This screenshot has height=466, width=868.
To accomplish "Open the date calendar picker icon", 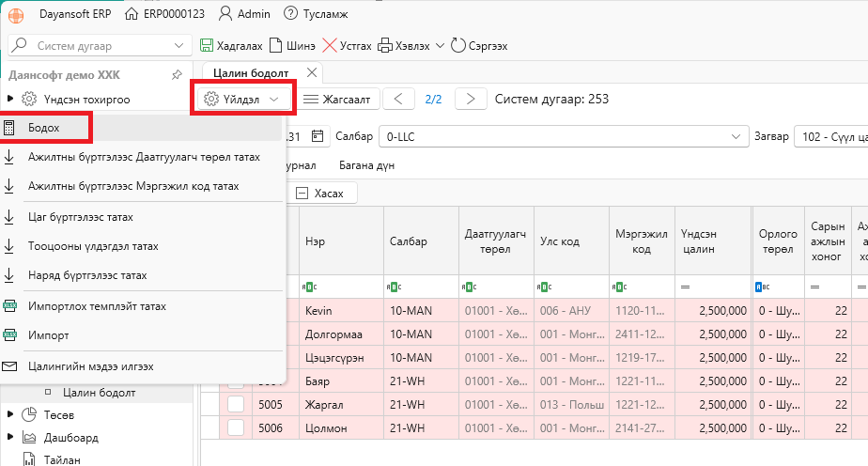I will 318,136.
